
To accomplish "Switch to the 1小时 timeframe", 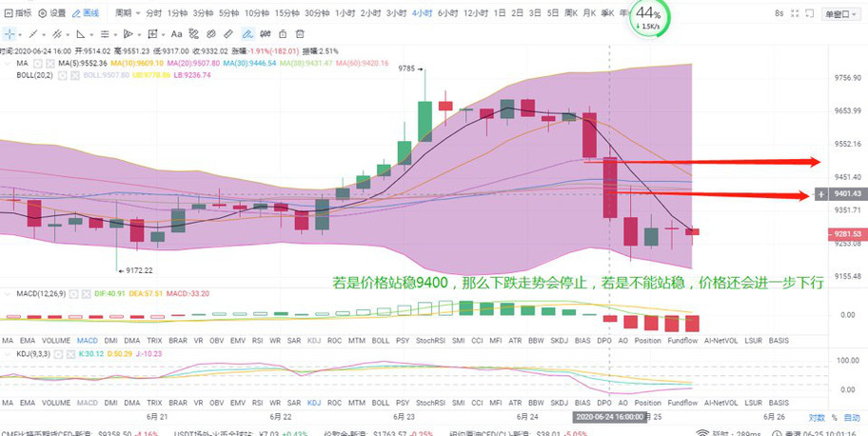I will [346, 13].
